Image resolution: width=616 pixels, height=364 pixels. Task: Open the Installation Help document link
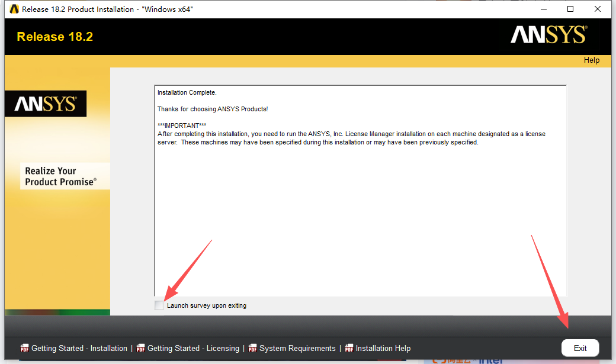(383, 348)
